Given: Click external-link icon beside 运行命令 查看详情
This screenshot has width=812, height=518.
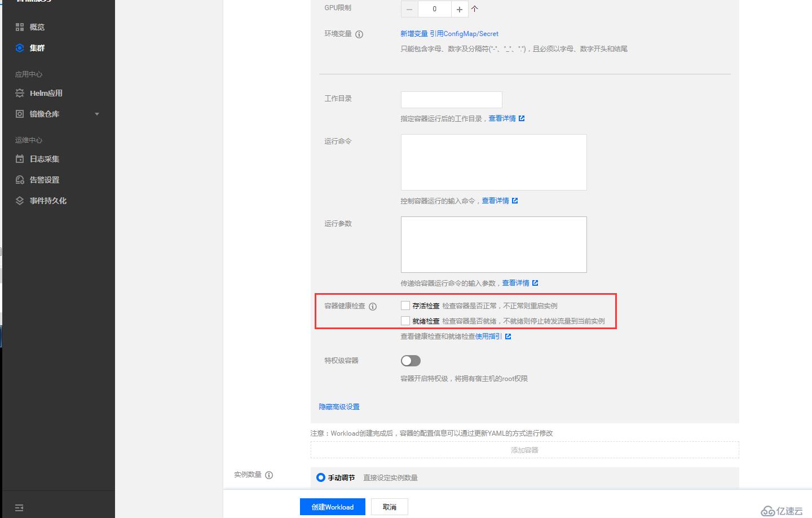Looking at the screenshot, I should click(515, 201).
